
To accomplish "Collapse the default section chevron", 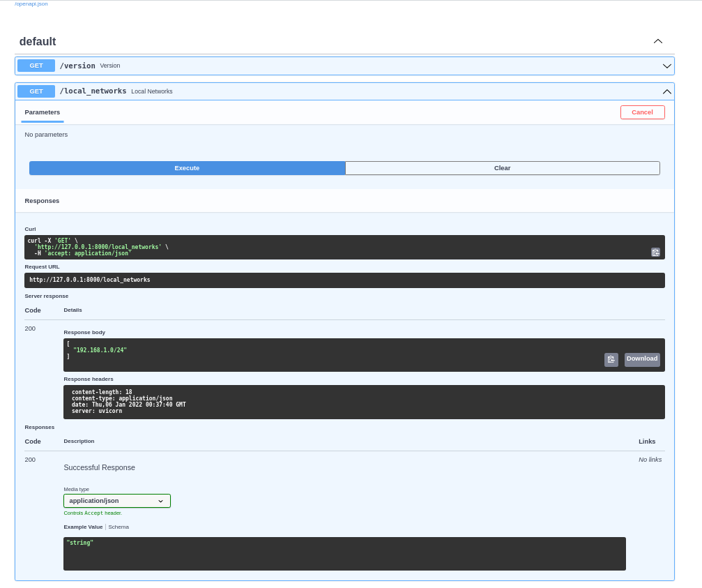I will 657,41.
